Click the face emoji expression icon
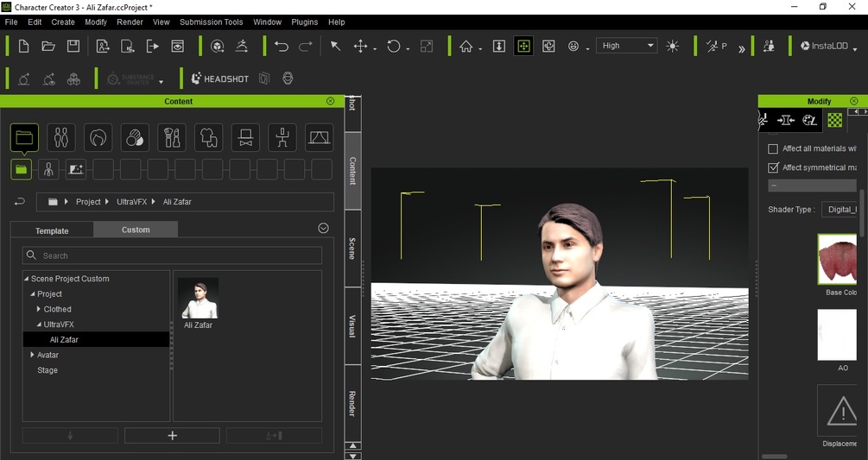 point(573,47)
